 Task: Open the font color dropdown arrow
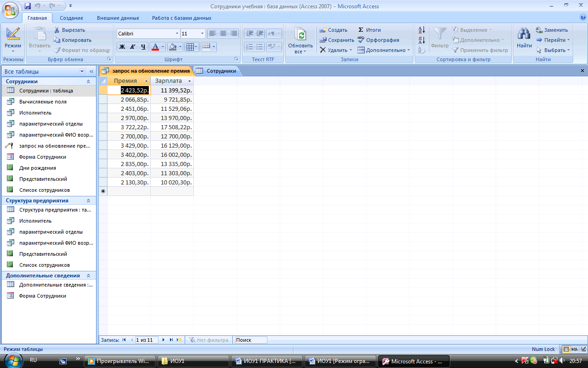click(x=163, y=46)
